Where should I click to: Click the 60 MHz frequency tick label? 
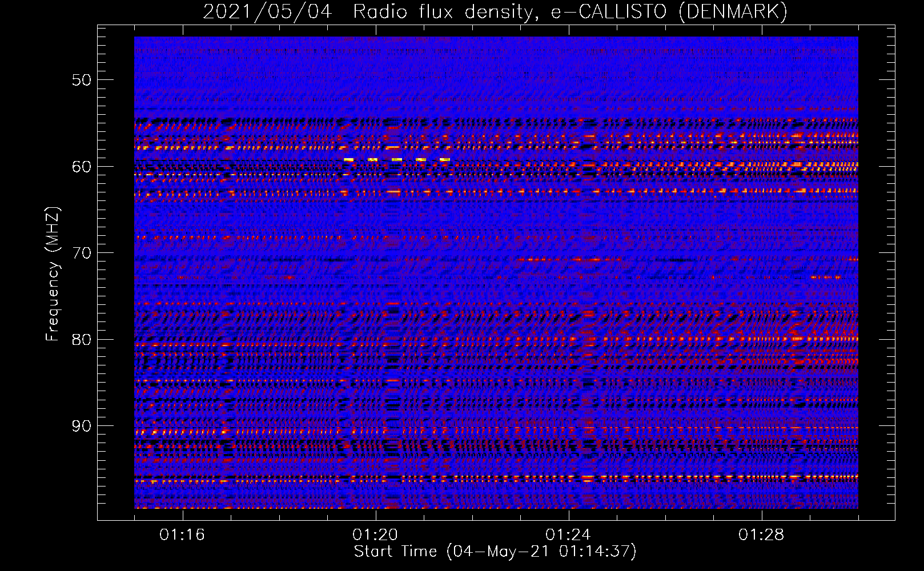point(82,167)
